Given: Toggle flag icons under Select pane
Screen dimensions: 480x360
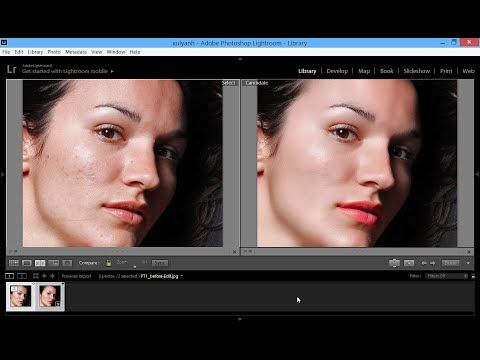Looking at the screenshot, I should [13, 251].
